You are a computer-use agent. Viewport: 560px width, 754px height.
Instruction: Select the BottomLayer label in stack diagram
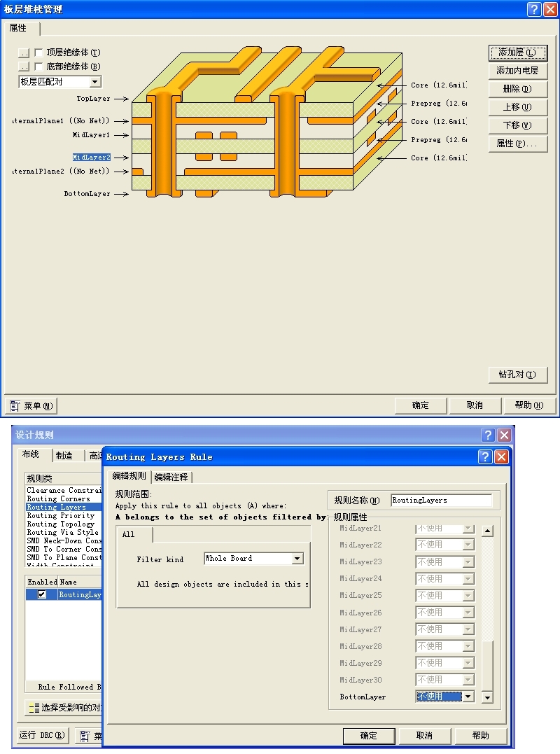[x=87, y=194]
